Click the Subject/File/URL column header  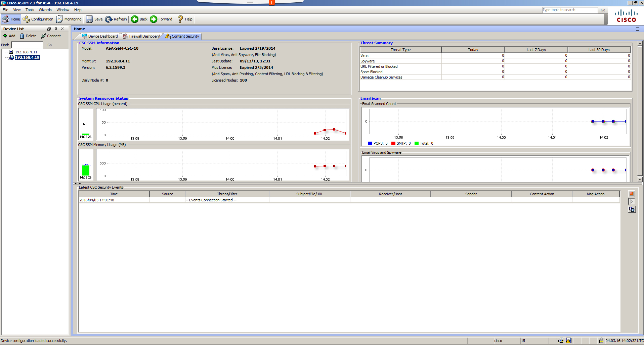tap(309, 194)
